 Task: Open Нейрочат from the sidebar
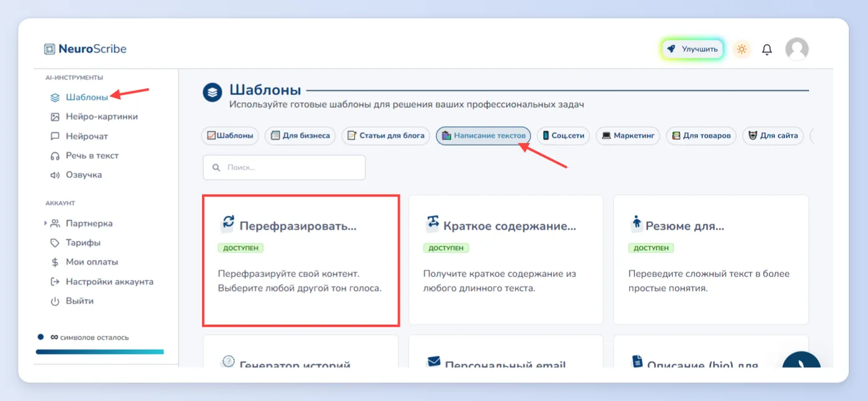click(x=79, y=136)
